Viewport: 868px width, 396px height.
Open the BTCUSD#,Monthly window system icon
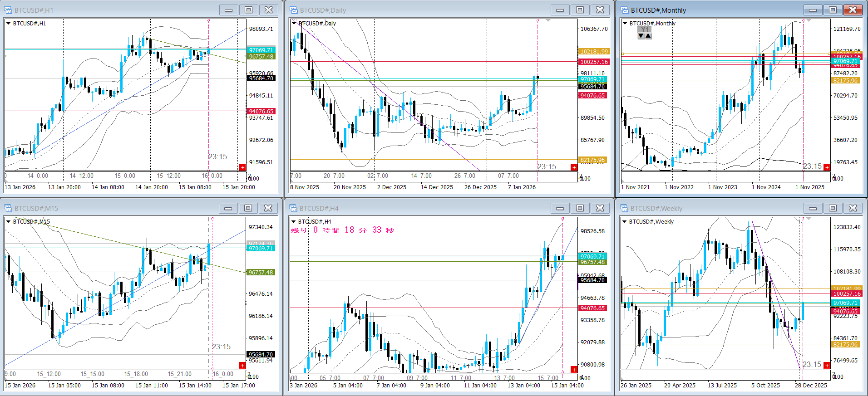(x=625, y=10)
